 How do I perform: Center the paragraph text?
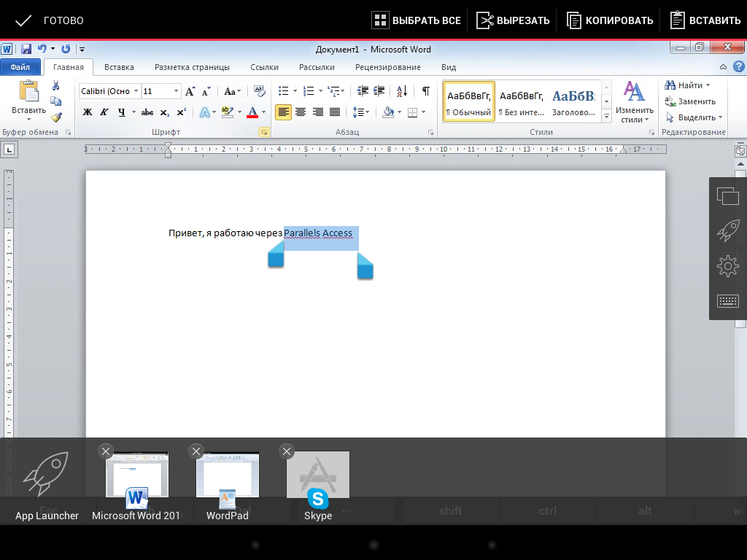point(300,112)
